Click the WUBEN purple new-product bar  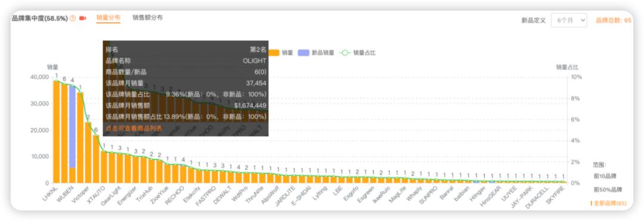point(72,127)
